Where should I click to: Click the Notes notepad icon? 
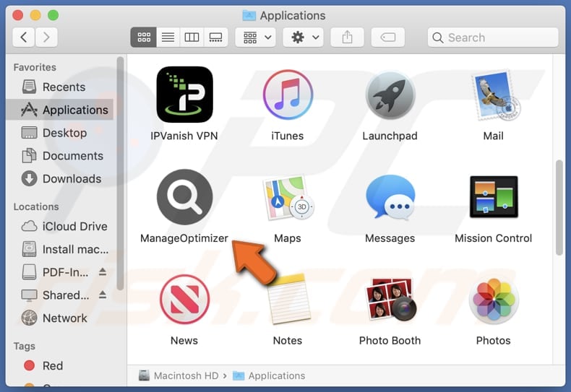(289, 299)
